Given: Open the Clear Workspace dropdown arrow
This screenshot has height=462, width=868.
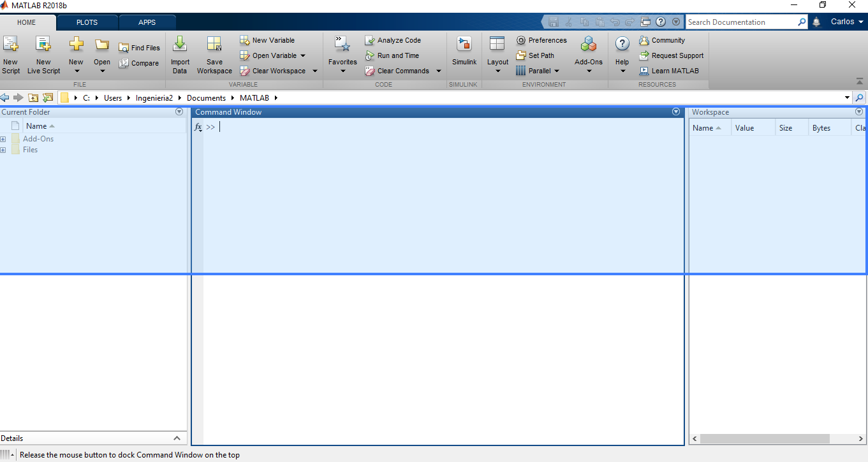Looking at the screenshot, I should click(x=315, y=71).
